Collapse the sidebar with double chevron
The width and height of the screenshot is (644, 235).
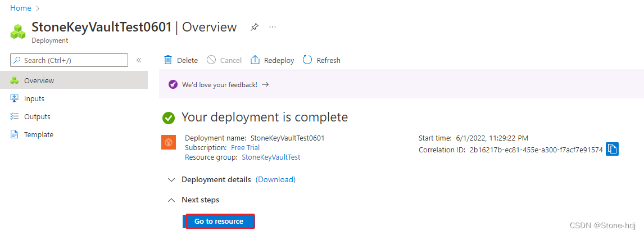[139, 60]
